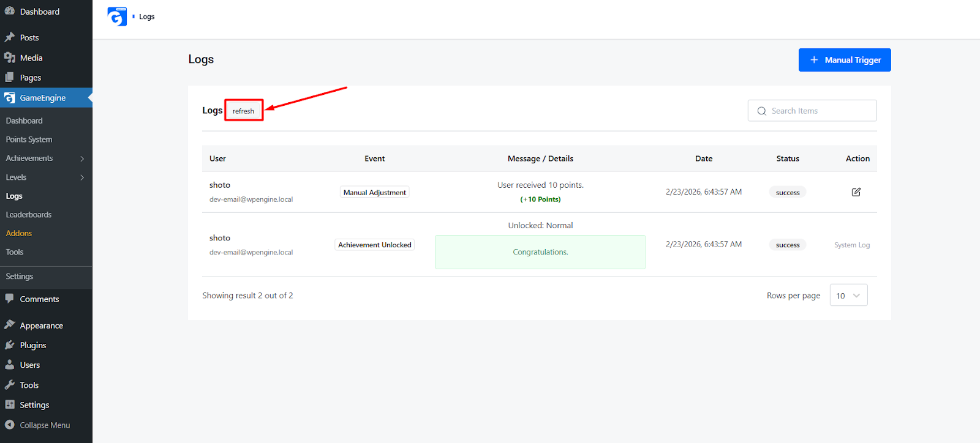980x443 pixels.
Task: Click the Status column header
Action: coord(788,158)
